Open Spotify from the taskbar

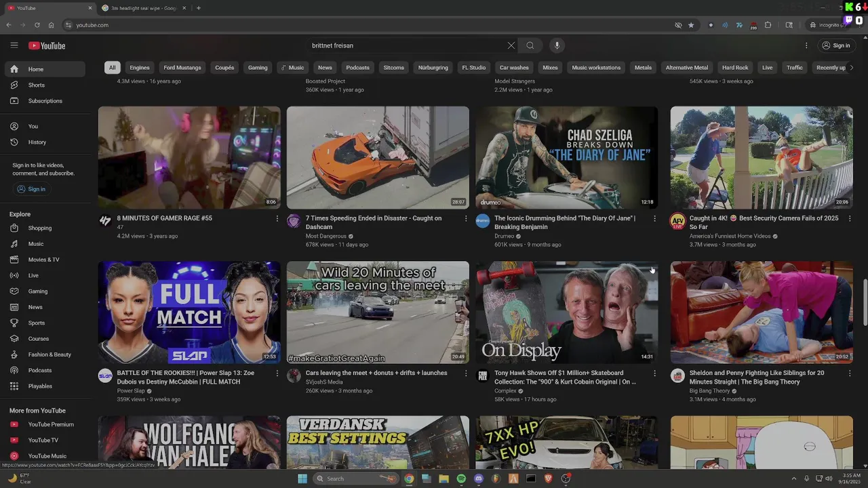(x=461, y=479)
